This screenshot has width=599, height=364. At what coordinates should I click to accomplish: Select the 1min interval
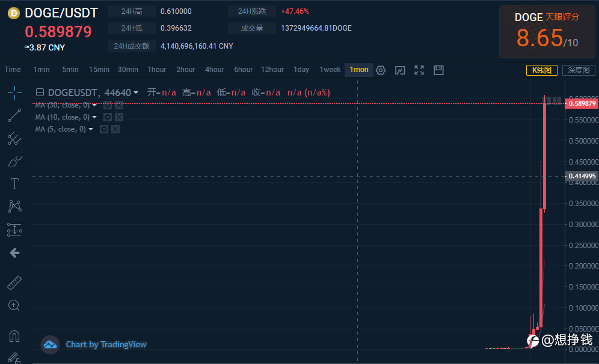click(41, 70)
